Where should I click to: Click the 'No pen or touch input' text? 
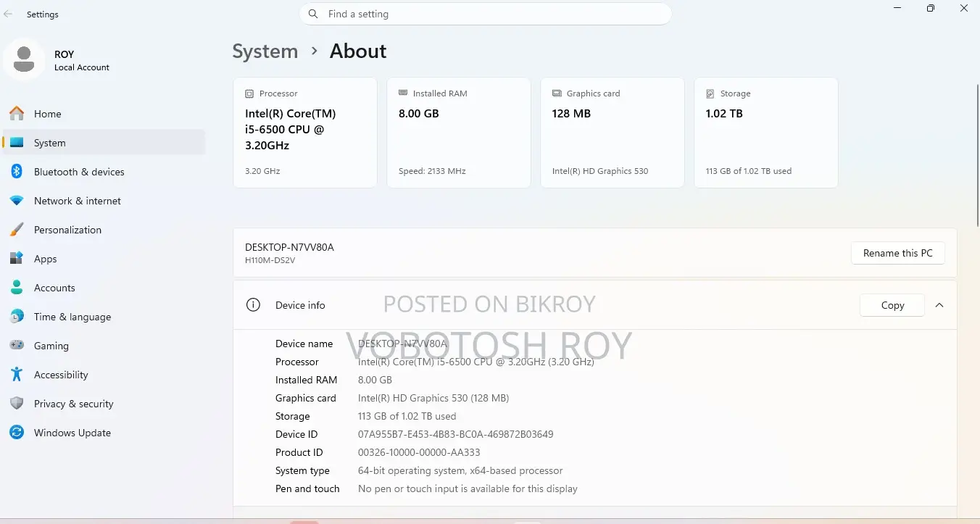coord(468,488)
